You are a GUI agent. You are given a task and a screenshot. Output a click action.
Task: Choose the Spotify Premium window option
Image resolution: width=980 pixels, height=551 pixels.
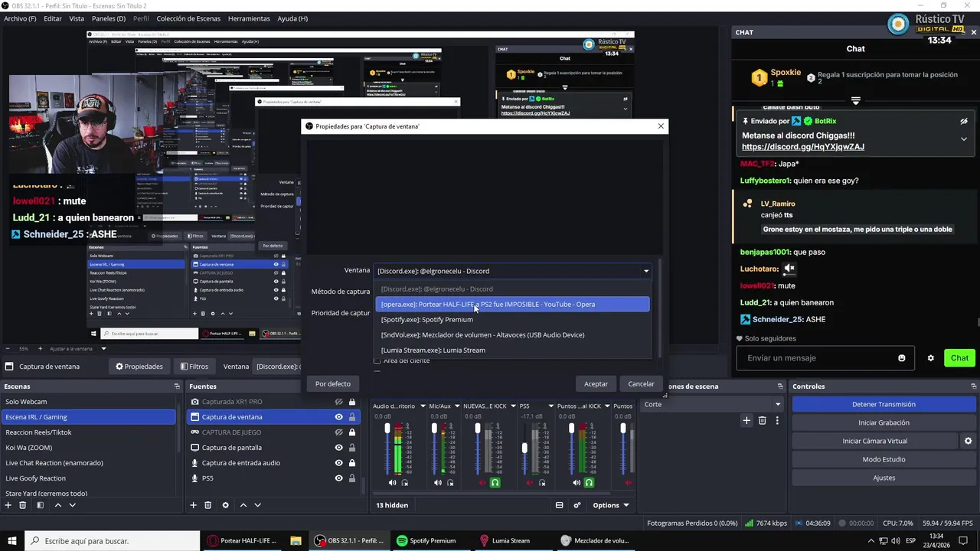point(512,320)
